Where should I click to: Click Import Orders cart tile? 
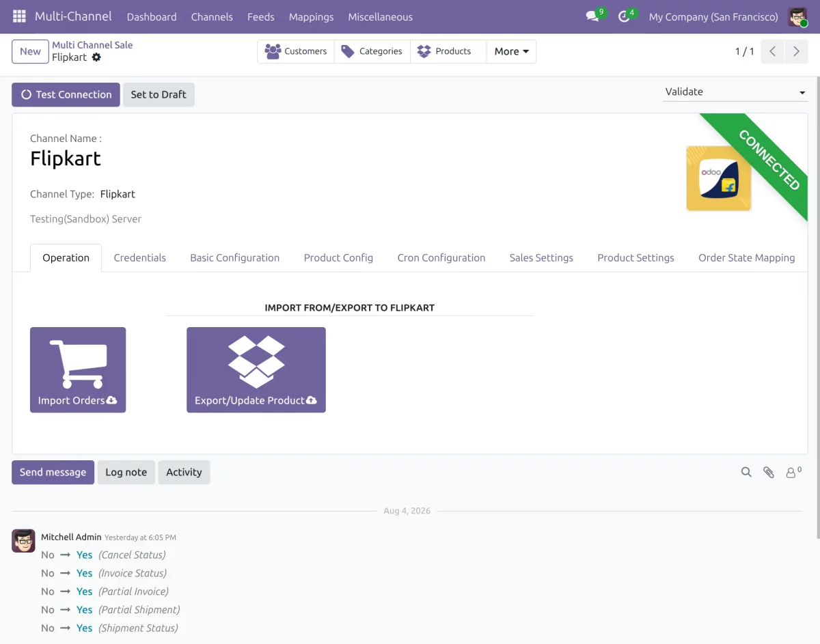pyautogui.click(x=78, y=369)
